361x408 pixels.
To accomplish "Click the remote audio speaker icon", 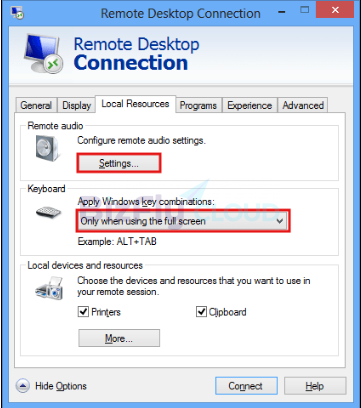I will click(48, 149).
